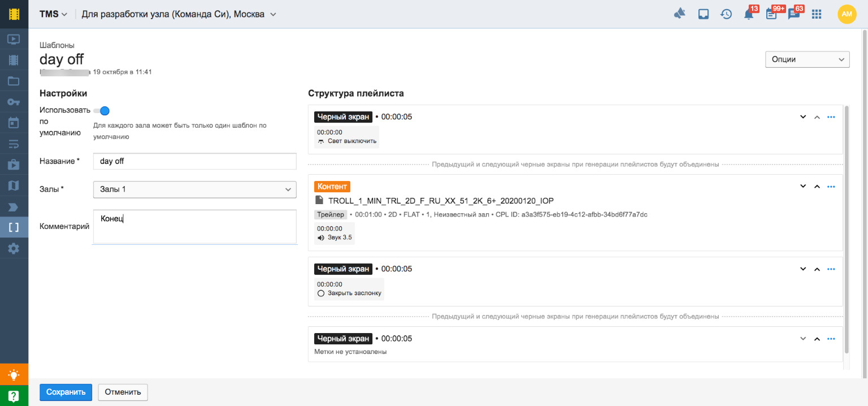Image resolution: width=868 pixels, height=406 pixels.
Task: Click the playlist structure vertical scrollbar
Action: point(846,226)
